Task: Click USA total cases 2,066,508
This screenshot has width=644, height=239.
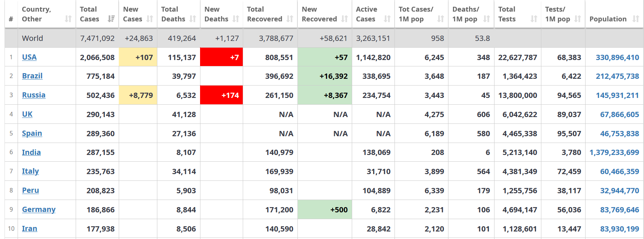Action: click(x=97, y=57)
